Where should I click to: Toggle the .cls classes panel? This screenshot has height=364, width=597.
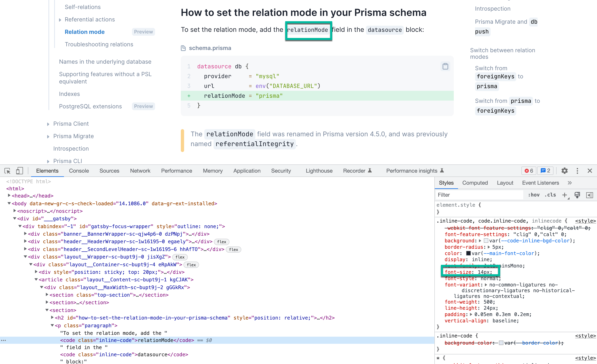click(x=550, y=195)
